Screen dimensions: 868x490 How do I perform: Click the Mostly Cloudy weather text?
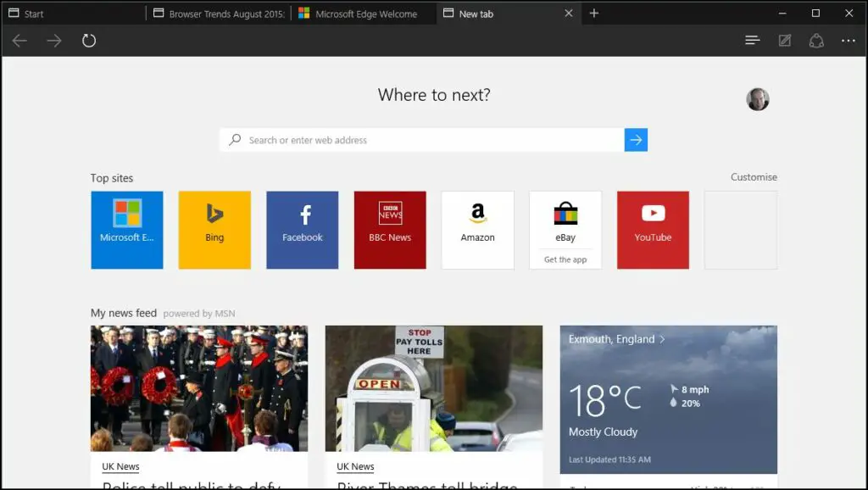tap(603, 432)
